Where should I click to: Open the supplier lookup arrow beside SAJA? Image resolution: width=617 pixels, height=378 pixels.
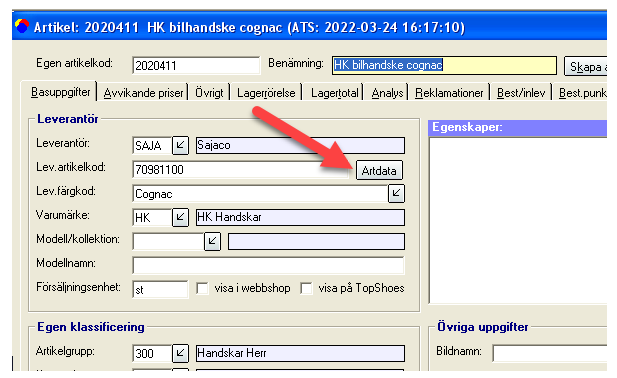[181, 145]
